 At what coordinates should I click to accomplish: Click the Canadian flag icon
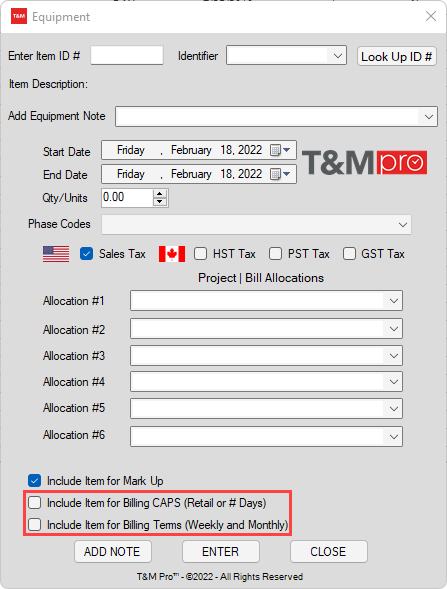(x=172, y=254)
